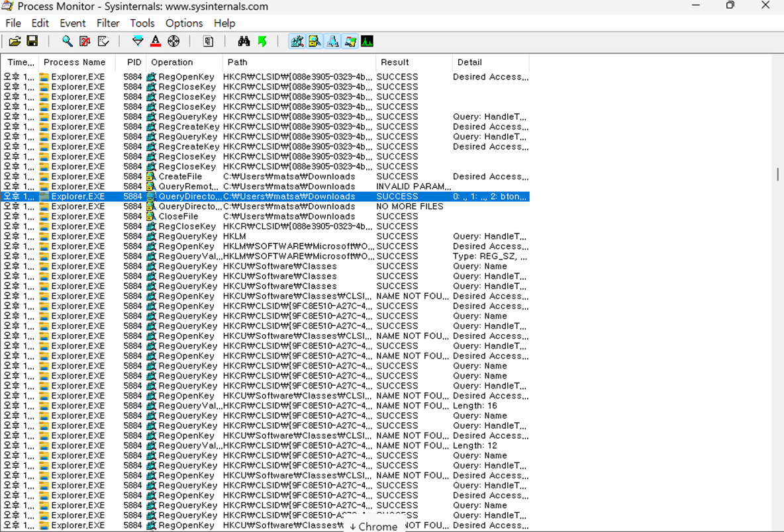This screenshot has width=784, height=532.
Task: Click registry icon on the HKLM RegQueryKey row
Action: [x=151, y=236]
